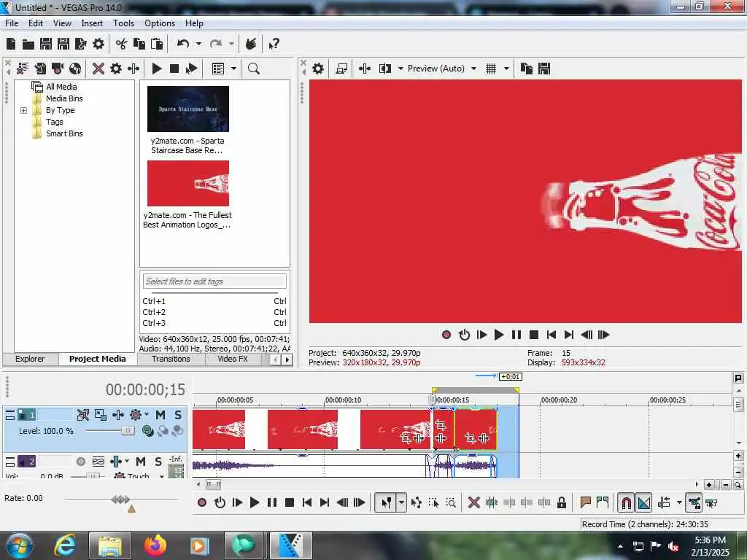Click Preview on External Monitor icon
Image resolution: width=747 pixels, height=560 pixels.
[x=341, y=69]
